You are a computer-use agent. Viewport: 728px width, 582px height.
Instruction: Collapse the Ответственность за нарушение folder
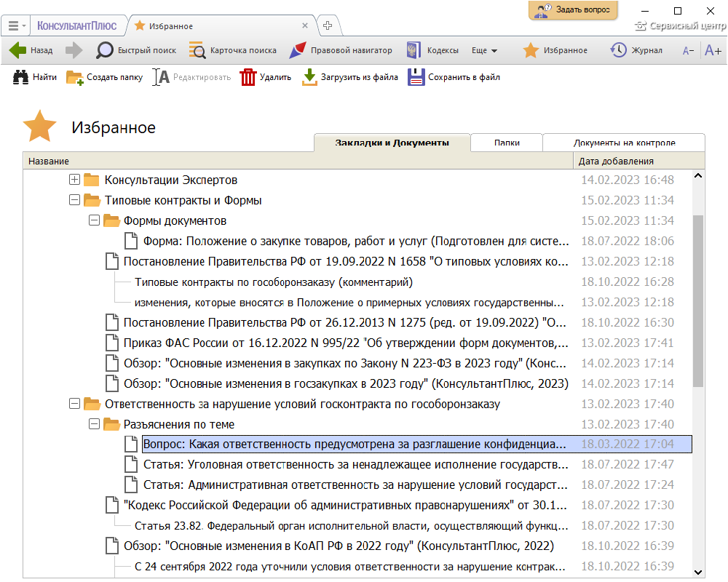(x=74, y=403)
